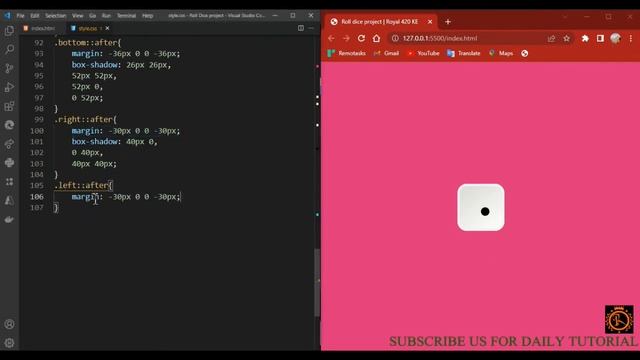Bookmark this page with the star icon
Viewport: 640px width, 360px height.
(x=567, y=38)
